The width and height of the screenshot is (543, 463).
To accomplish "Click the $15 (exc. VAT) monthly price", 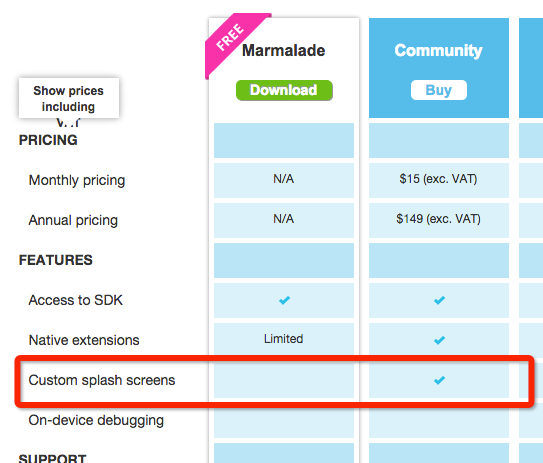I will [438, 179].
